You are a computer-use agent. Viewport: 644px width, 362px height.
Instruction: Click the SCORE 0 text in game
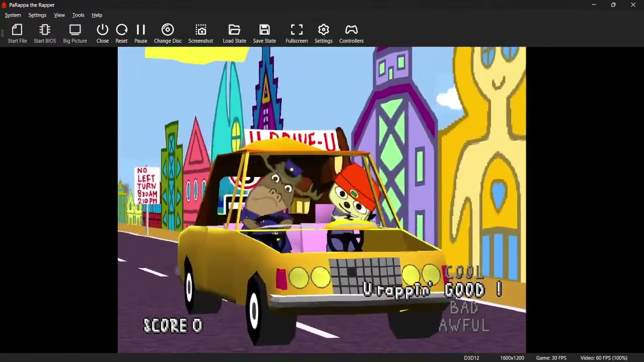tap(173, 326)
